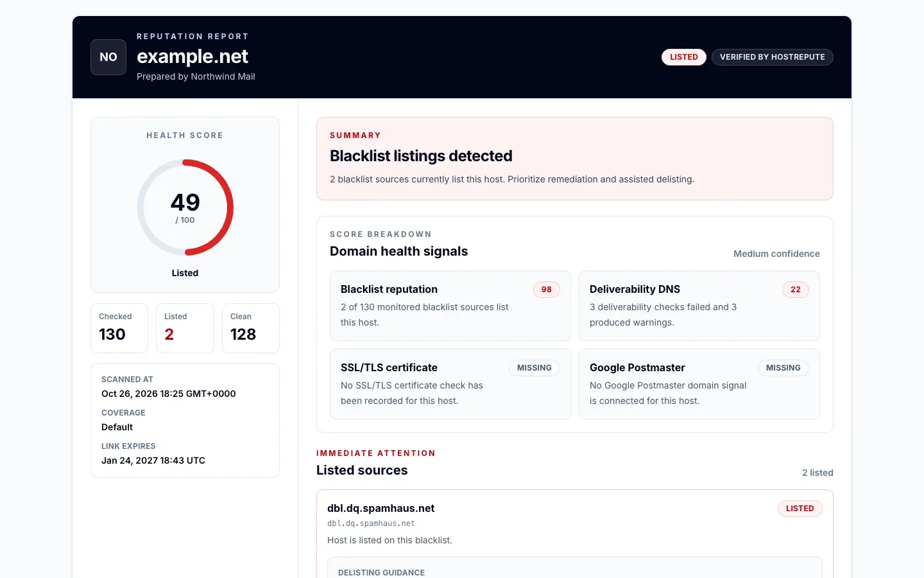Click 'Host is listed on this blacklist.' text
924x578 pixels.
click(x=389, y=540)
